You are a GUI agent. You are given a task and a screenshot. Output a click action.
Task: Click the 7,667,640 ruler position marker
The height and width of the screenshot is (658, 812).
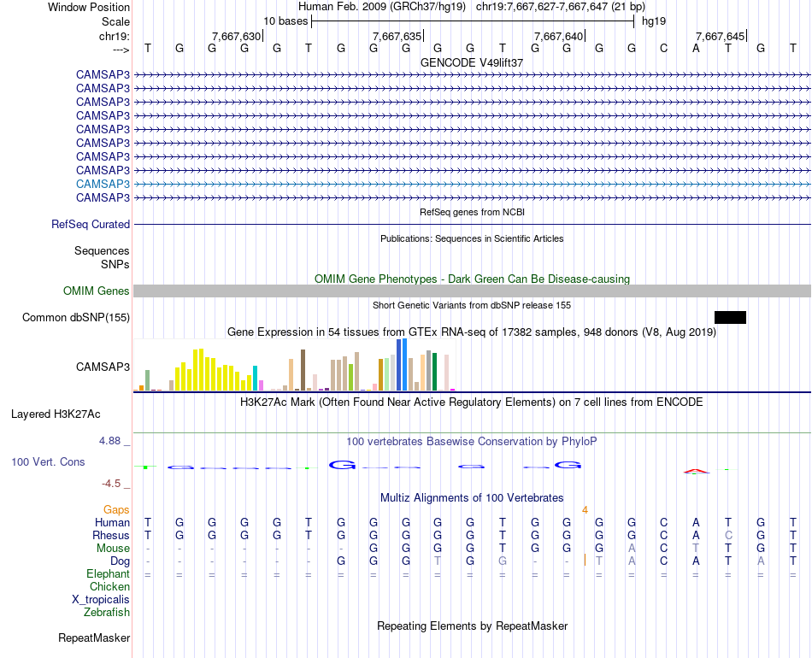click(x=559, y=36)
